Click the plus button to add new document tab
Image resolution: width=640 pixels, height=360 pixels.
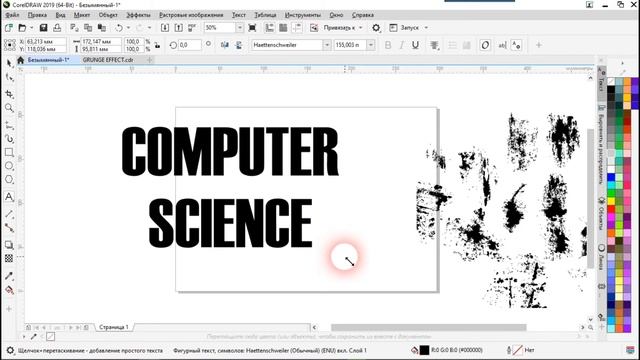(x=149, y=60)
